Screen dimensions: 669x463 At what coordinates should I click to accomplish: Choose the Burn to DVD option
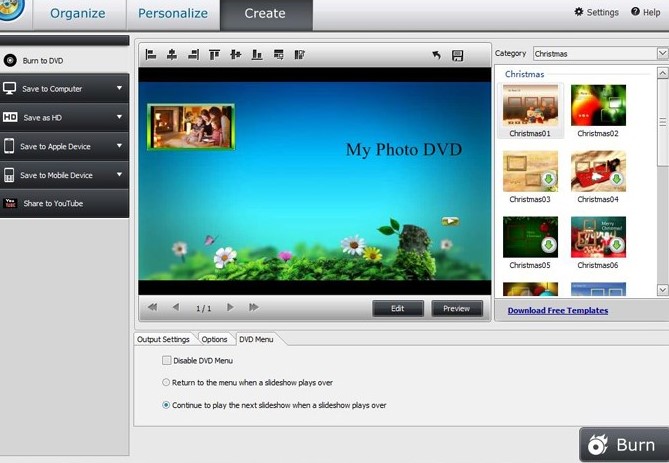click(x=64, y=60)
